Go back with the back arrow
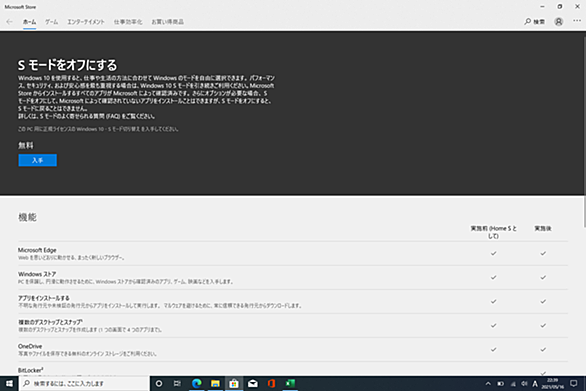The image size is (586, 391). click(x=9, y=22)
